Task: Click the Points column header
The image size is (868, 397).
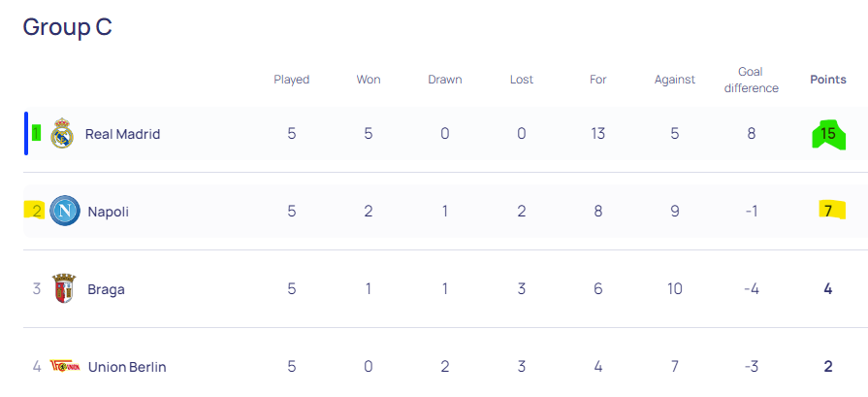Action: 828,80
